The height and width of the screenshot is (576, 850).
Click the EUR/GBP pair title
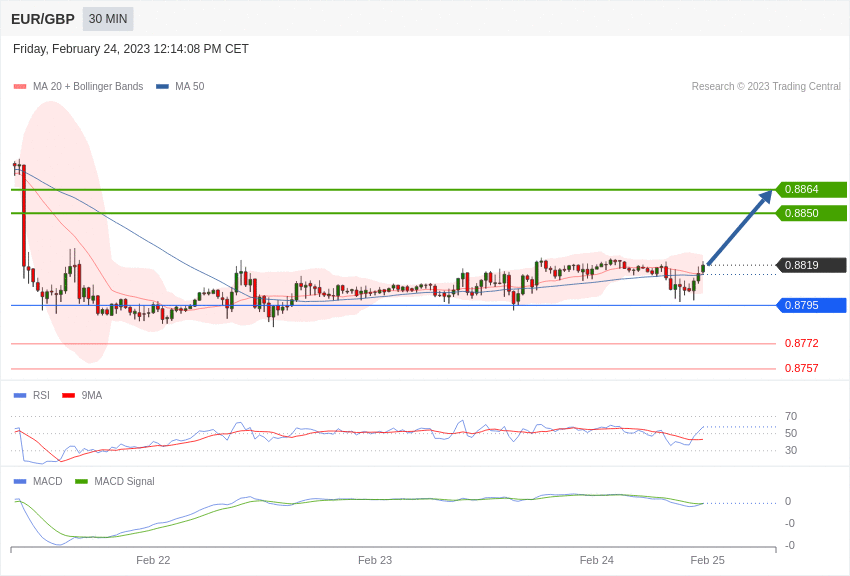pos(43,19)
